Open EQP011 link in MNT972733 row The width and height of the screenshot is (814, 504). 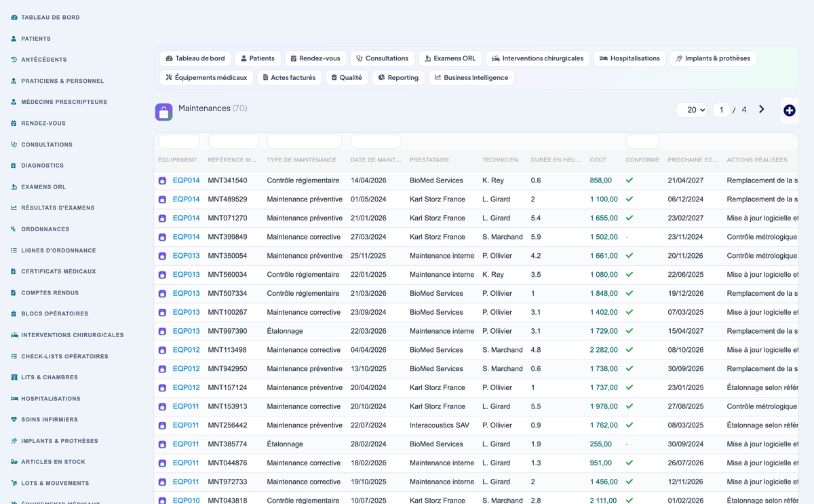[187, 482]
